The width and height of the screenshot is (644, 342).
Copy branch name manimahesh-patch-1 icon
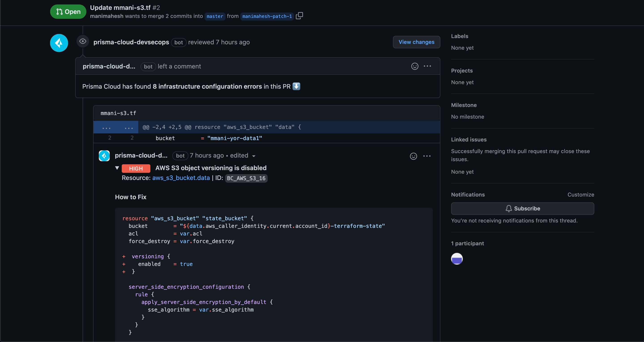point(299,16)
